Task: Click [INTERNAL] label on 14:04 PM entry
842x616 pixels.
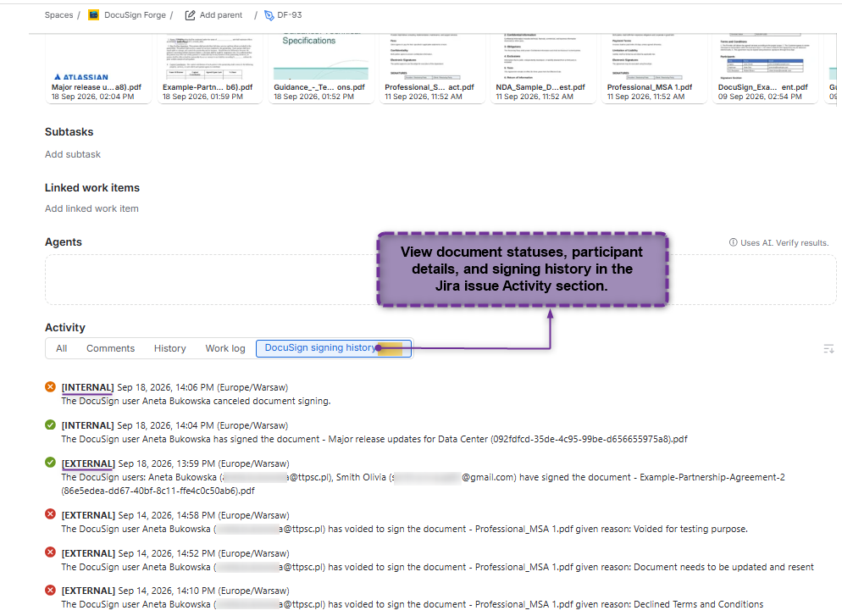Action: (x=87, y=425)
